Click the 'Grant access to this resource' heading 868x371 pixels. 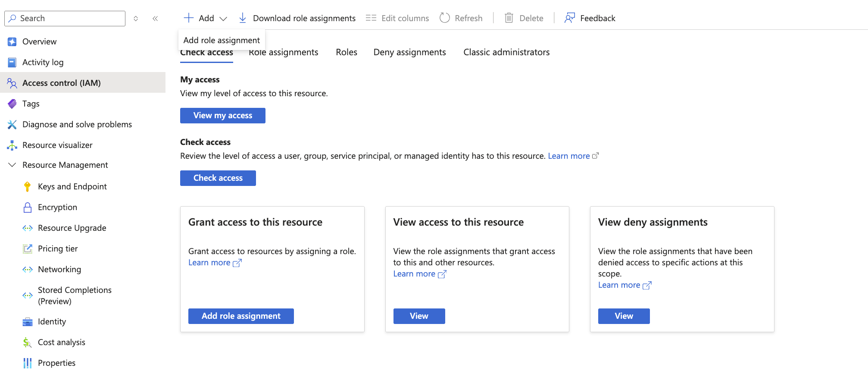[x=255, y=222]
